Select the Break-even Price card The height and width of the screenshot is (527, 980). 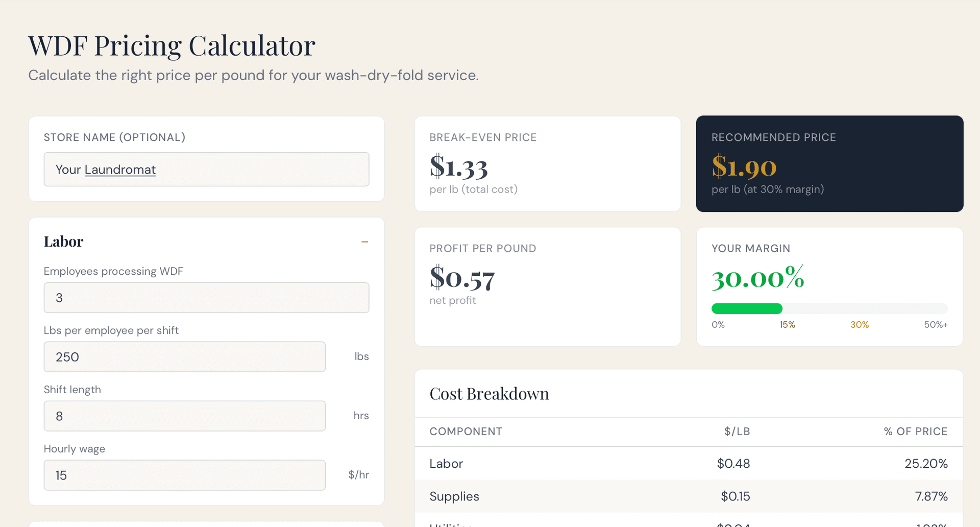click(x=547, y=163)
